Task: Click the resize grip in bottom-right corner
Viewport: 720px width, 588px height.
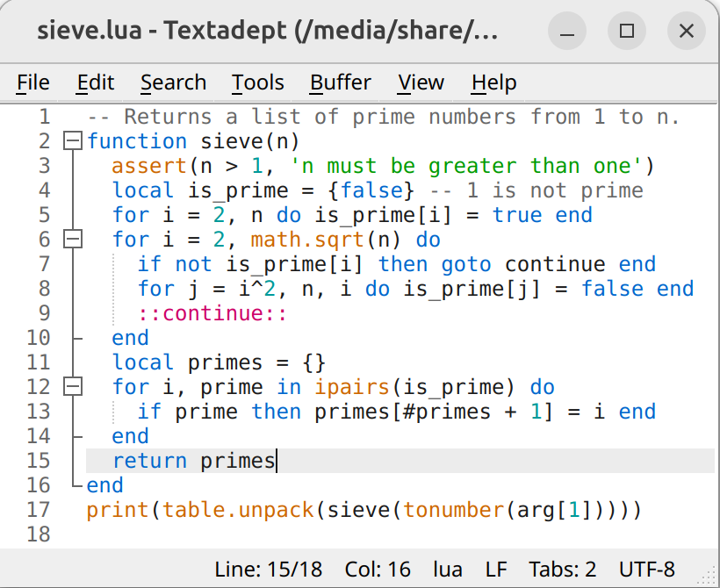Action: (x=709, y=577)
